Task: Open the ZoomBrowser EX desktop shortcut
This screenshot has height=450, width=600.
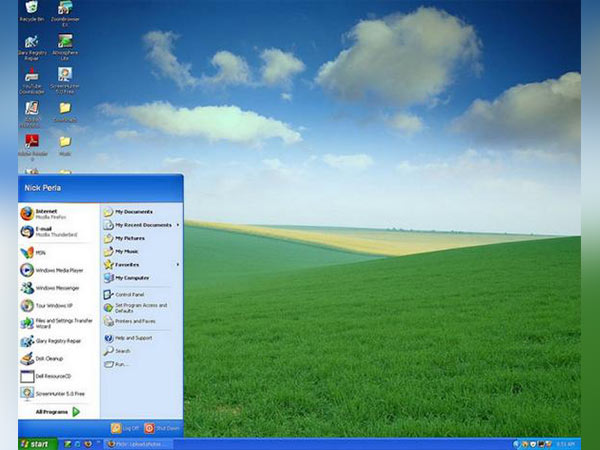Action: click(65, 13)
